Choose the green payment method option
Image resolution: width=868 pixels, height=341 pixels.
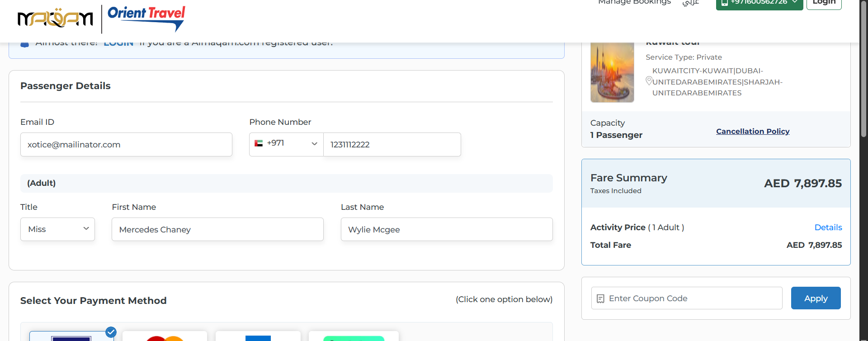click(354, 337)
